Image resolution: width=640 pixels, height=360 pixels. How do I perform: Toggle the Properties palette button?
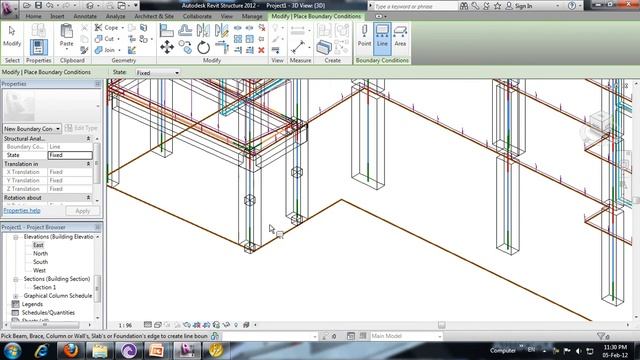(39, 47)
